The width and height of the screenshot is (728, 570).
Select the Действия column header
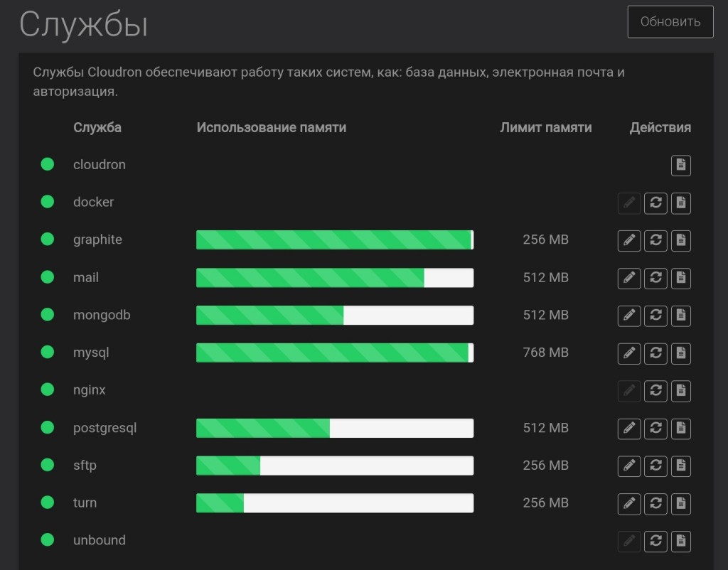(x=660, y=128)
